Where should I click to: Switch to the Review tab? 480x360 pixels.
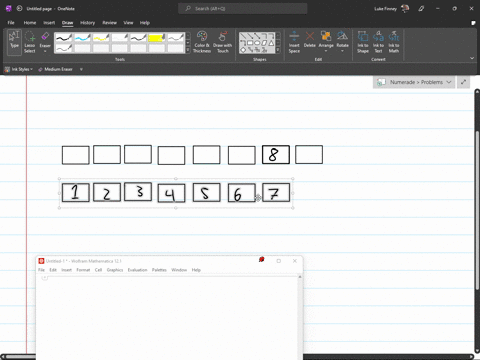tap(109, 23)
